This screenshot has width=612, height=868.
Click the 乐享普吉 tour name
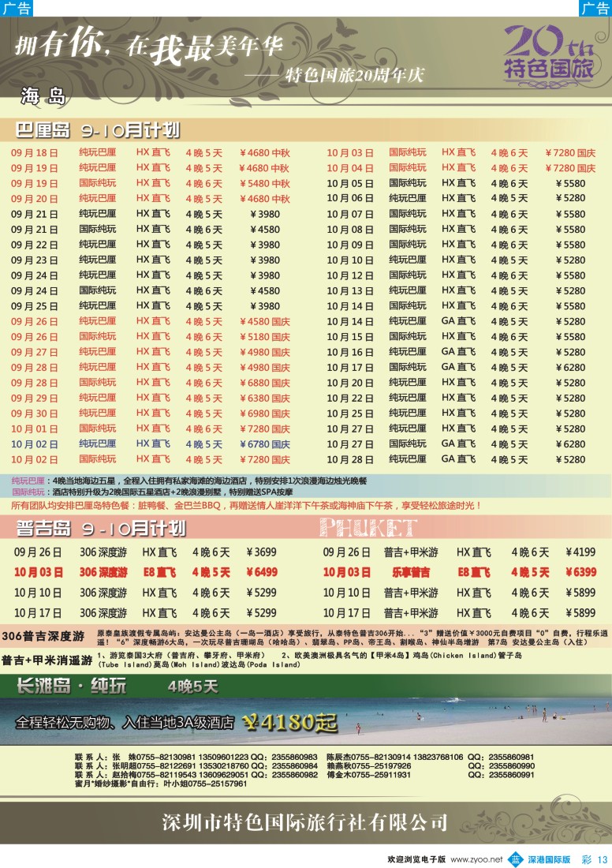[x=411, y=572]
